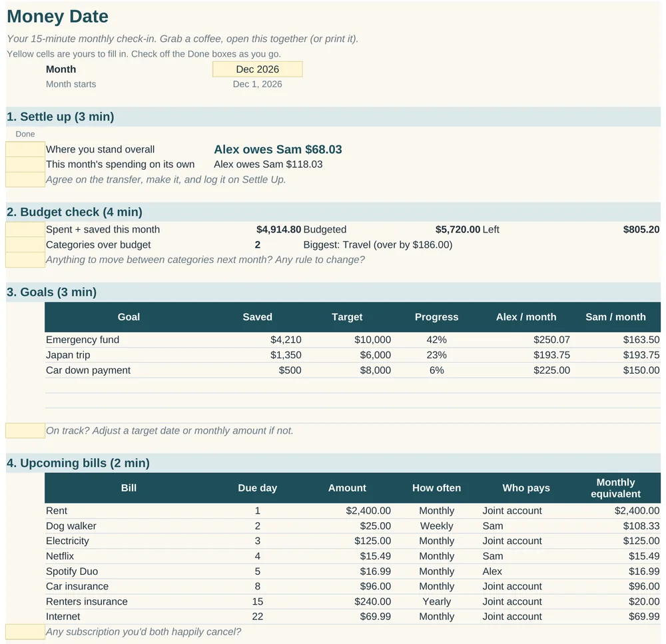Check Done box beside Agree on the transfer
The width and height of the screenshot is (666, 644).
point(25,179)
